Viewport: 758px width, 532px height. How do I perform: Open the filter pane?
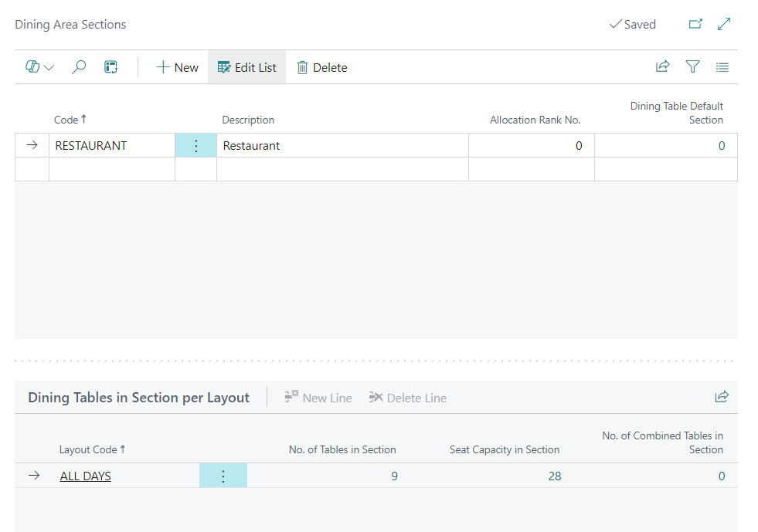point(692,67)
